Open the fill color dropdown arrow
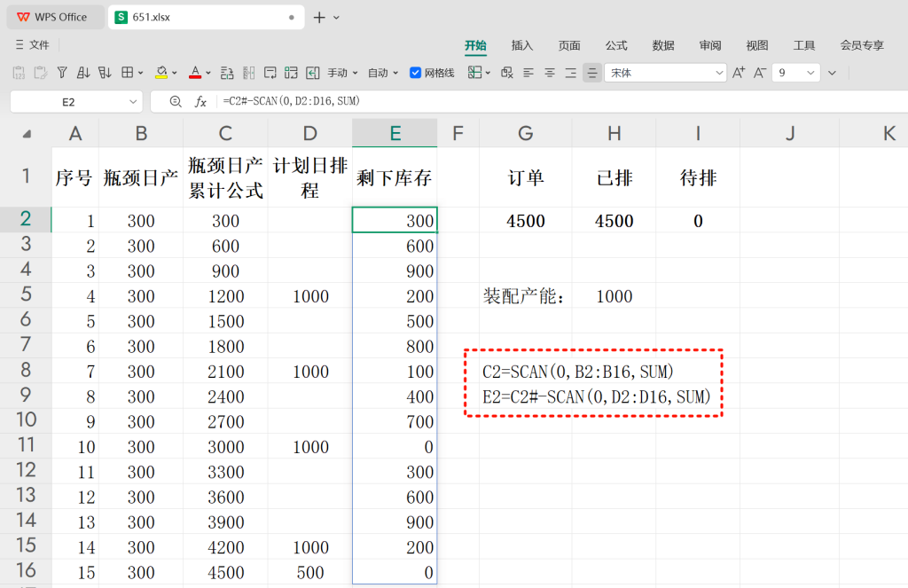The width and height of the screenshot is (908, 588). [175, 73]
